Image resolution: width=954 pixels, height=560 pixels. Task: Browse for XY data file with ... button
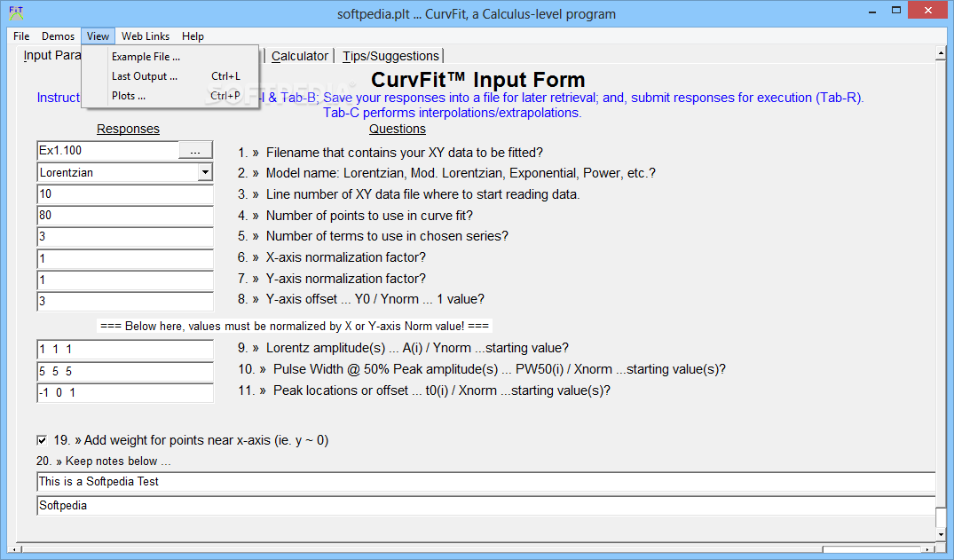[x=195, y=150]
